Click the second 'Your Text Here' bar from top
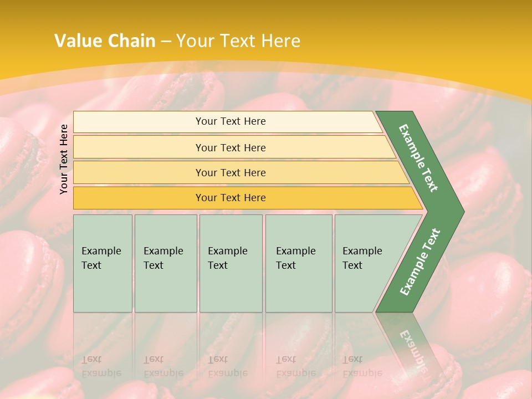Screen dimensions: 532x399 click(230, 147)
